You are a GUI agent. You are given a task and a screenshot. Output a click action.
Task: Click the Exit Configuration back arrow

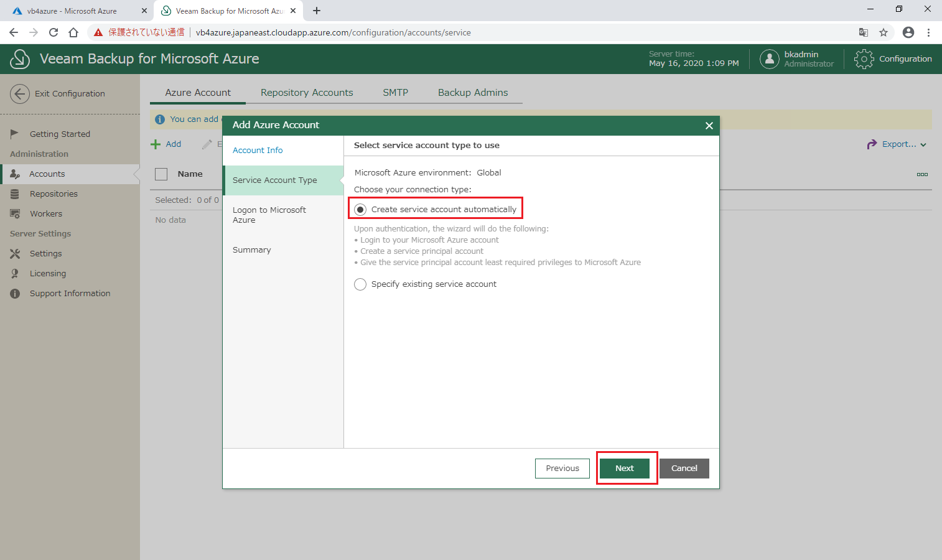[x=20, y=94]
